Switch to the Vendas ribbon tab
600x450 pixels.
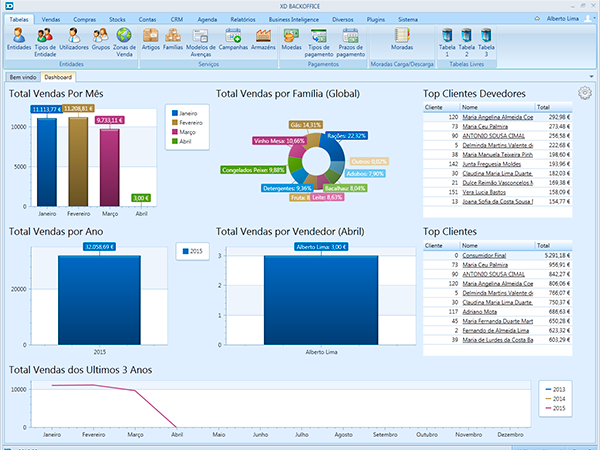point(51,19)
